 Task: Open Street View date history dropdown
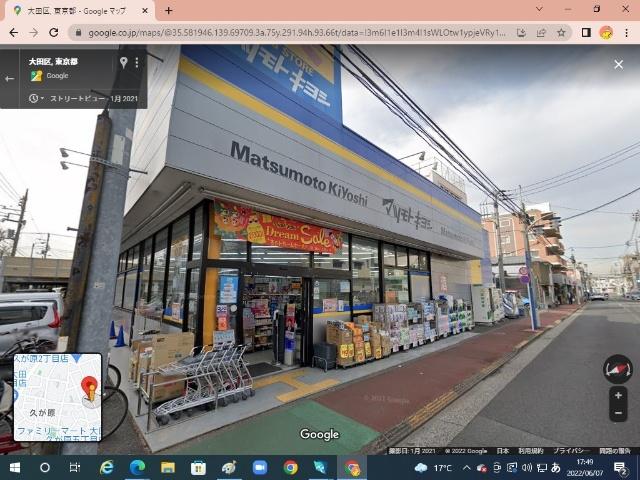coord(36,98)
